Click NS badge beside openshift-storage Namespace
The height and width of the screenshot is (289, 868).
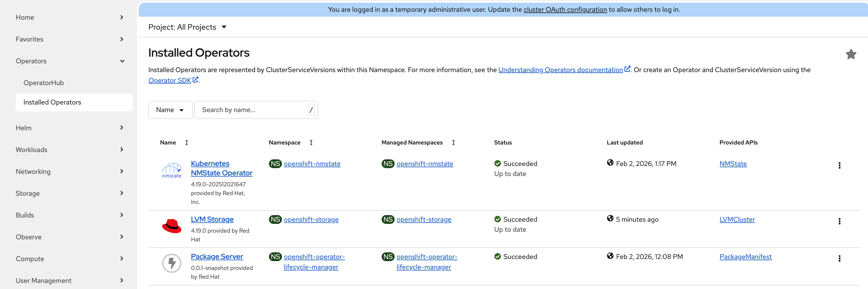275,219
